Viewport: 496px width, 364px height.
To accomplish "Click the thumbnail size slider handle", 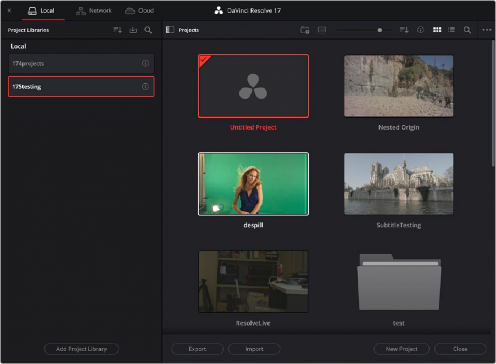I will click(x=379, y=30).
